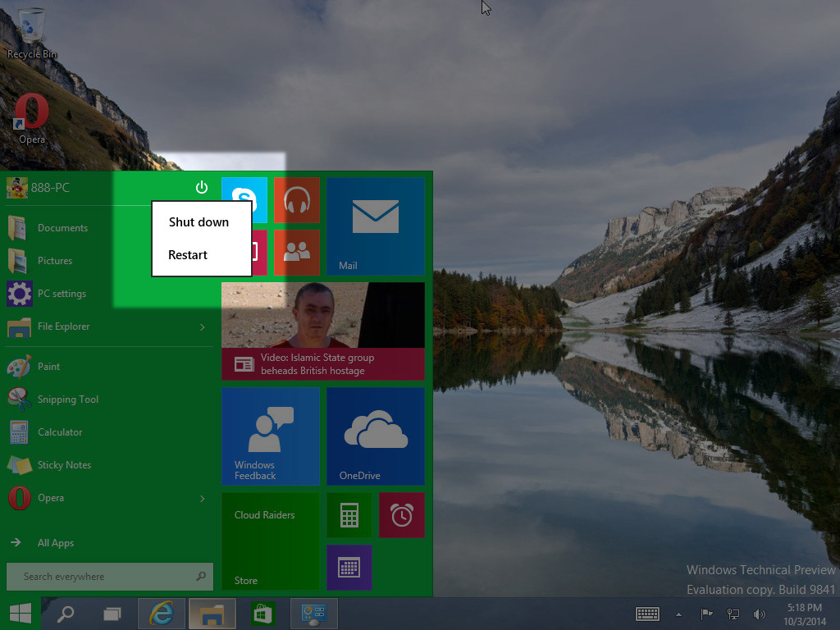Click the taskbar Search magnifier
This screenshot has width=840, height=630.
point(66,614)
